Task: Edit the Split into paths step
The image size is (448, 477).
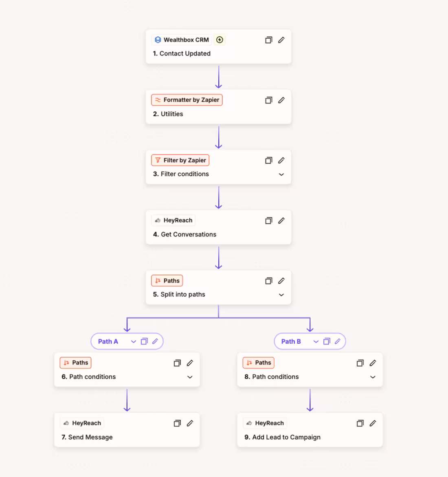Action: tap(281, 281)
